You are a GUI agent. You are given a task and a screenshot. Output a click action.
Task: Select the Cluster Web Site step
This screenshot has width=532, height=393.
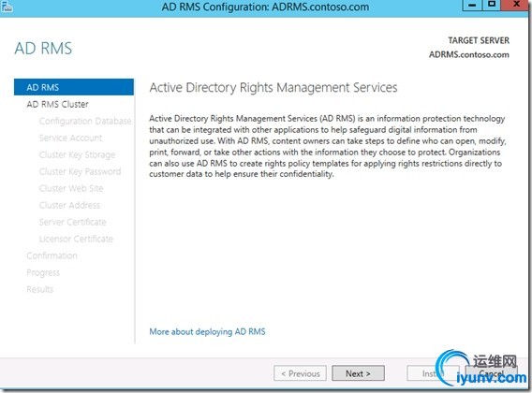tap(71, 188)
